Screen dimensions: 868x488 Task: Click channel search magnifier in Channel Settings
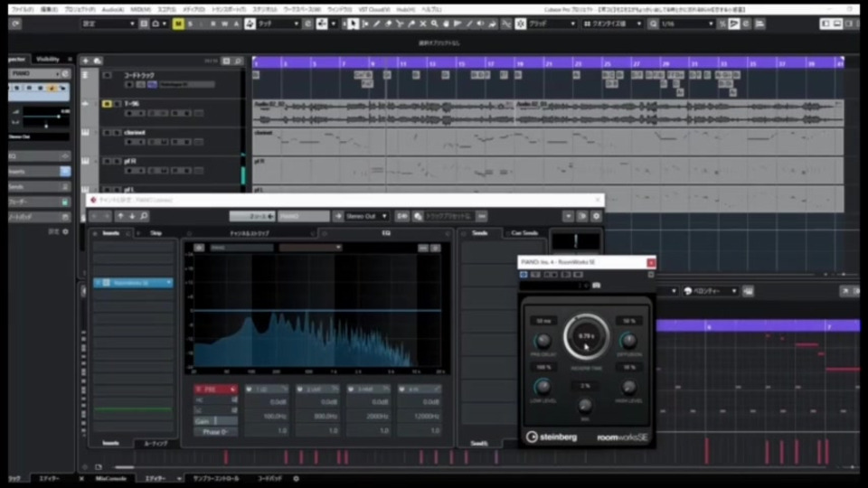(144, 216)
